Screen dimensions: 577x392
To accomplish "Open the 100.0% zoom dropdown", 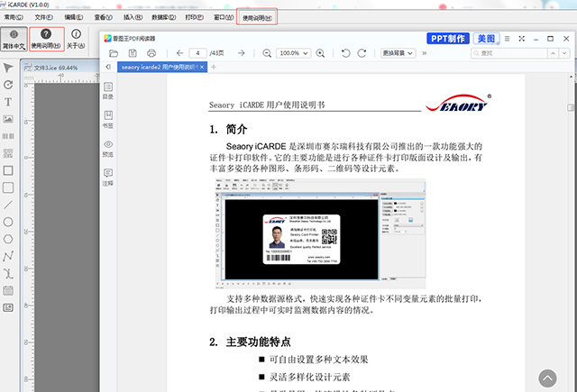I will pos(293,53).
